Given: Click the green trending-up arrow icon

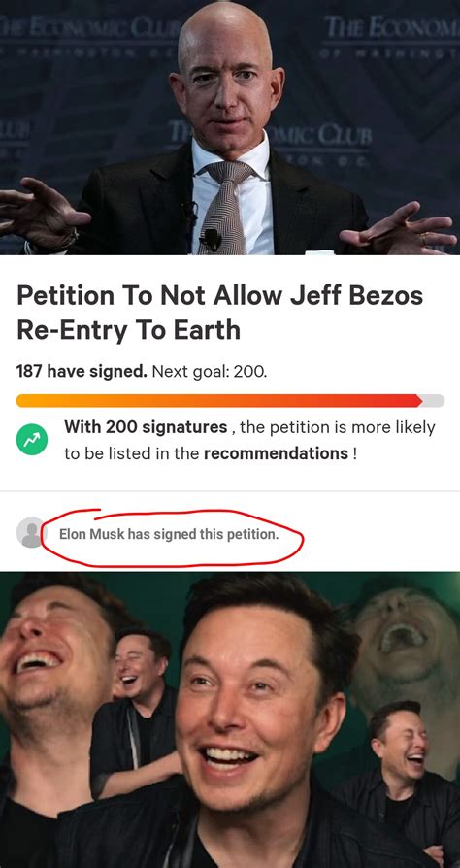Looking at the screenshot, I should pos(32,441).
